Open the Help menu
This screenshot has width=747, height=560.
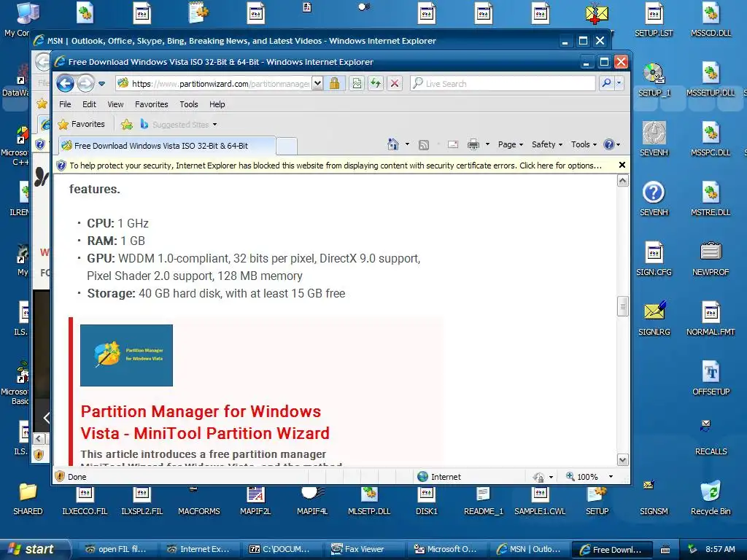tap(217, 104)
